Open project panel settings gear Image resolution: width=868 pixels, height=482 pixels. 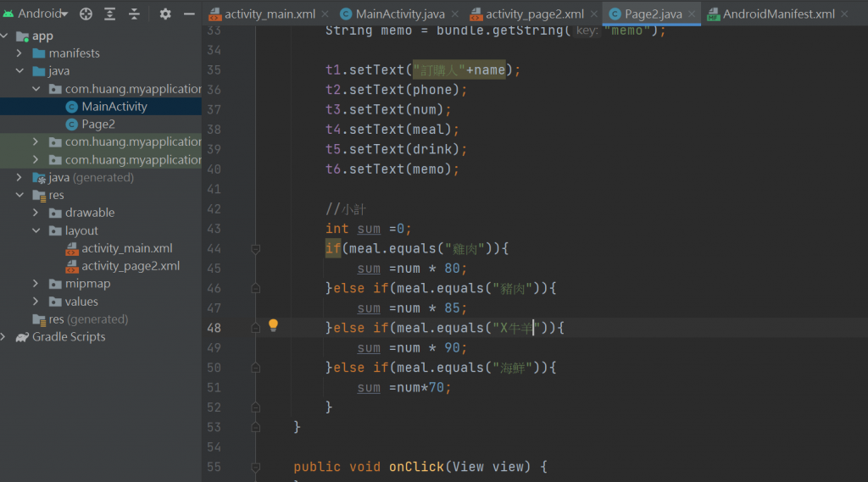[165, 14]
